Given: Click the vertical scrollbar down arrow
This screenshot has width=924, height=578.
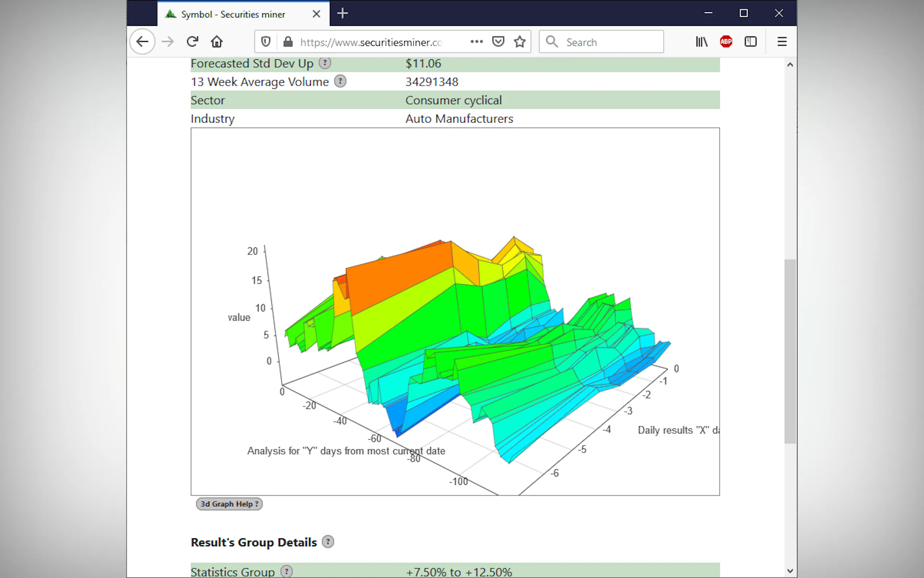Looking at the screenshot, I should pyautogui.click(x=790, y=571).
